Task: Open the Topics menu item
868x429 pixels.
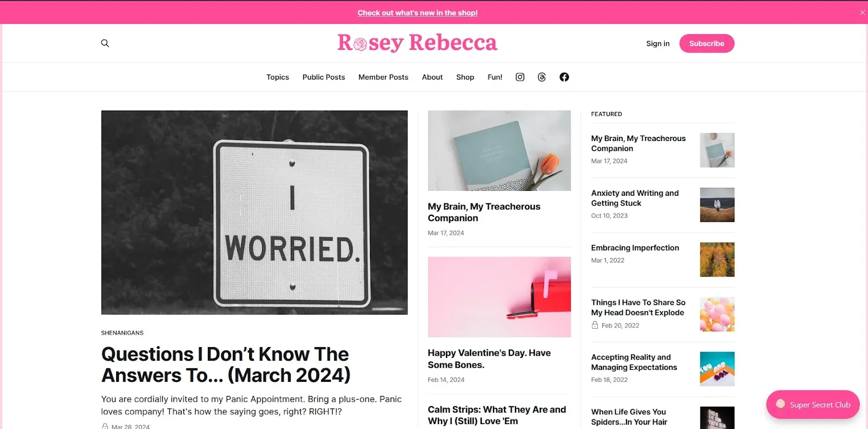Action: pyautogui.click(x=278, y=77)
